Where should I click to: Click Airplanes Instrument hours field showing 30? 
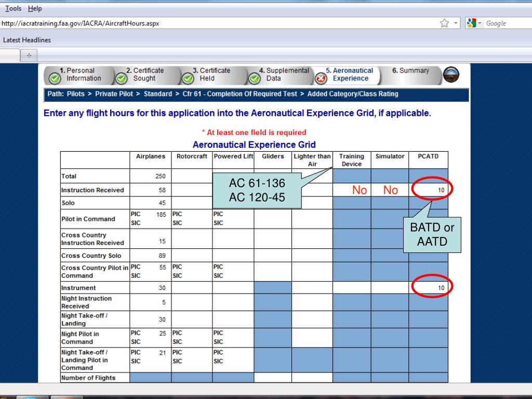click(x=151, y=288)
